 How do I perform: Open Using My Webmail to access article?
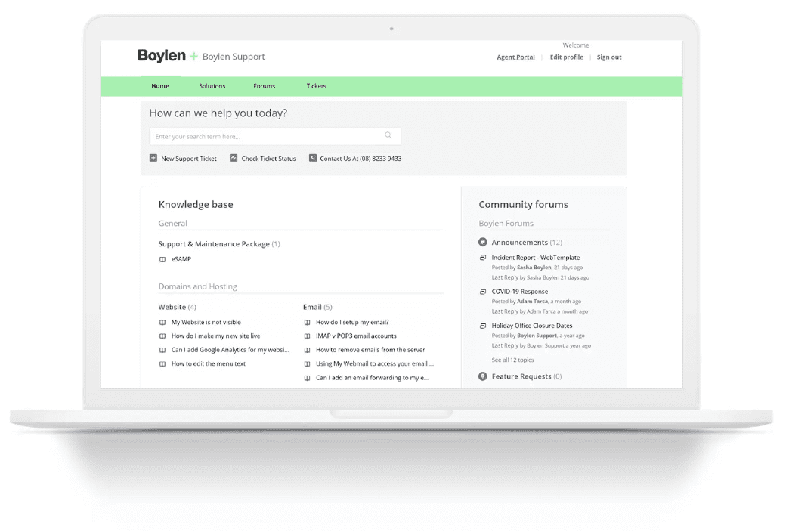[374, 364]
